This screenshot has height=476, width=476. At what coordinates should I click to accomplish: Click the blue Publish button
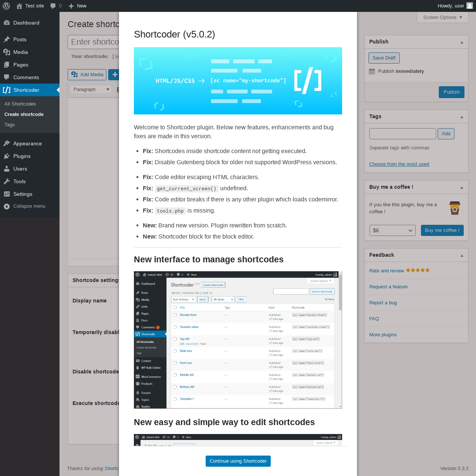[x=451, y=92]
